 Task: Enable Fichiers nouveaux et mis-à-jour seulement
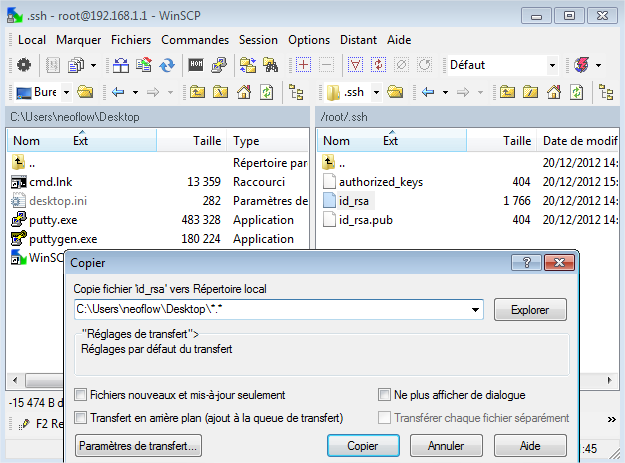81,395
